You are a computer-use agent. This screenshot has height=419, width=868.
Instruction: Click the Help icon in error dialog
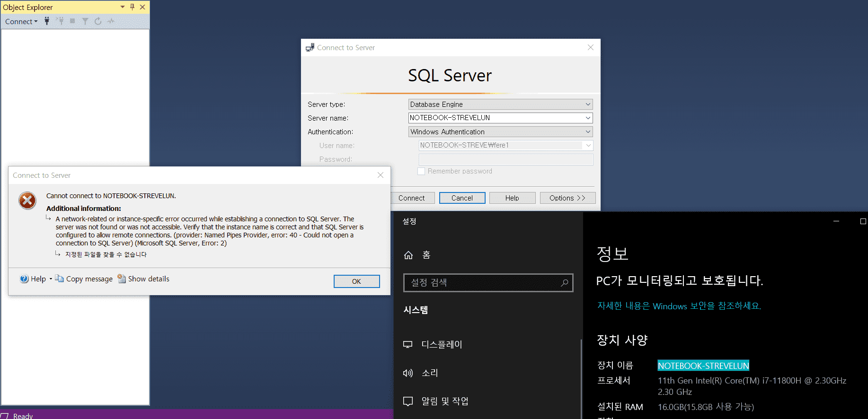tap(24, 279)
